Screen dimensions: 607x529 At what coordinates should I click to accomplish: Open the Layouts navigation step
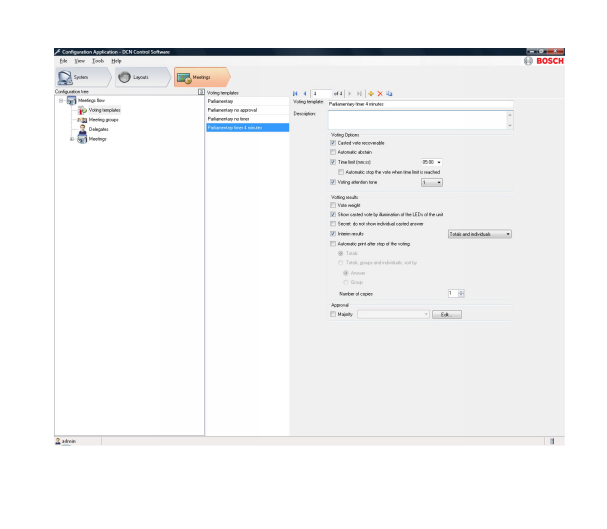(140, 77)
